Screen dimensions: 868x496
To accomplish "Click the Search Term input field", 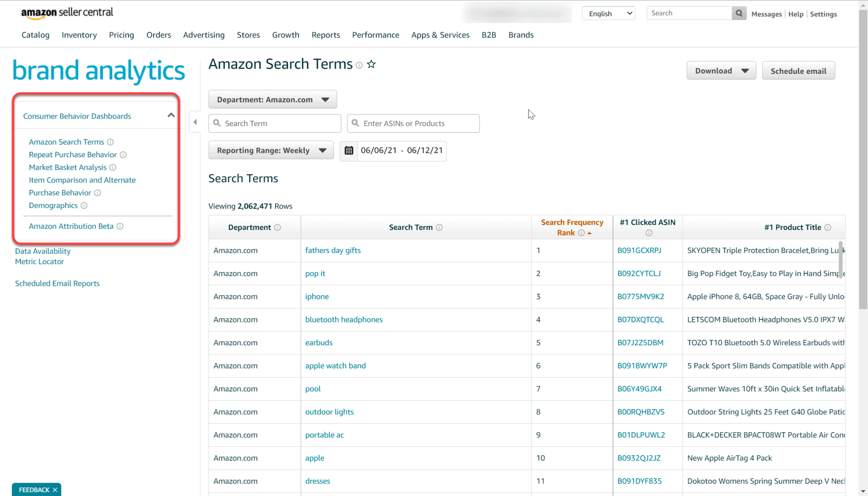I will tap(275, 123).
